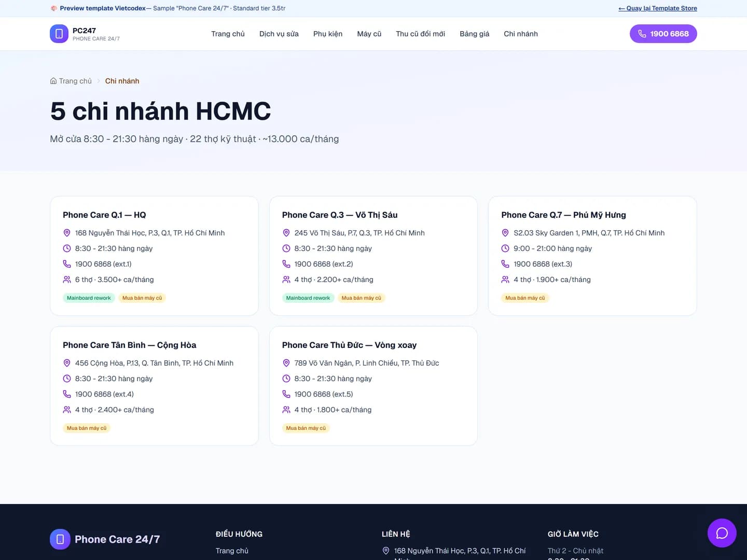Go to Phụ kiện page
The image size is (747, 560).
[328, 34]
